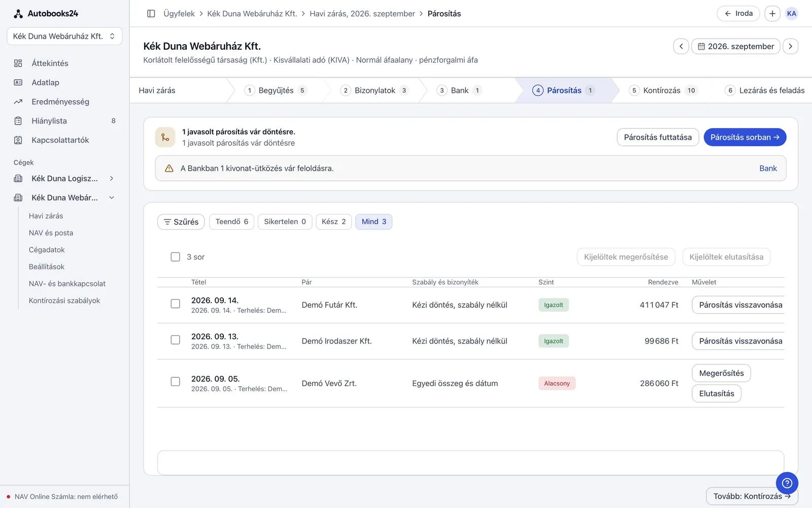This screenshot has width=812, height=508.
Task: Check the Demó Futár Kft. row checkbox
Action: point(176,304)
